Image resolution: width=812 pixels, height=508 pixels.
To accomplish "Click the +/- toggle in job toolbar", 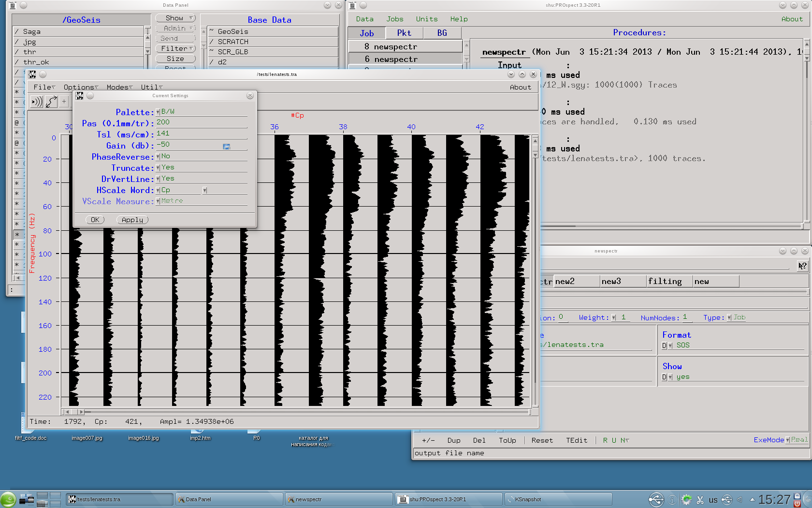I will [x=428, y=440].
